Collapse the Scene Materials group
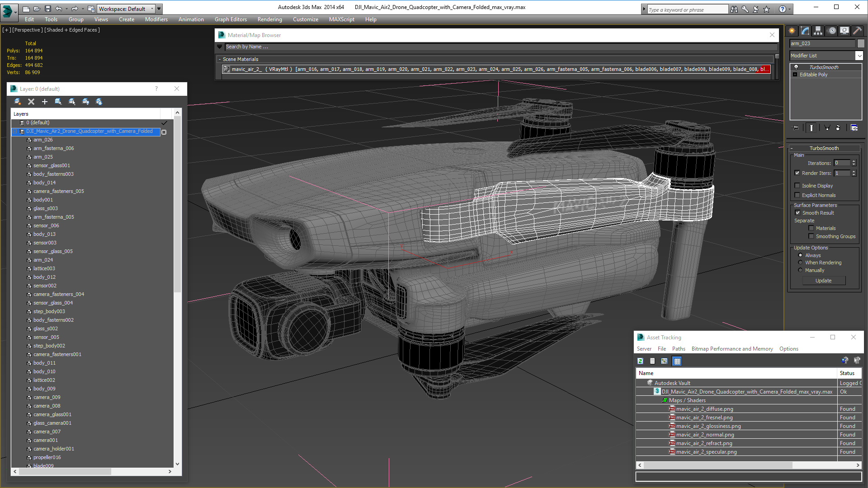The width and height of the screenshot is (868, 488). [x=220, y=59]
